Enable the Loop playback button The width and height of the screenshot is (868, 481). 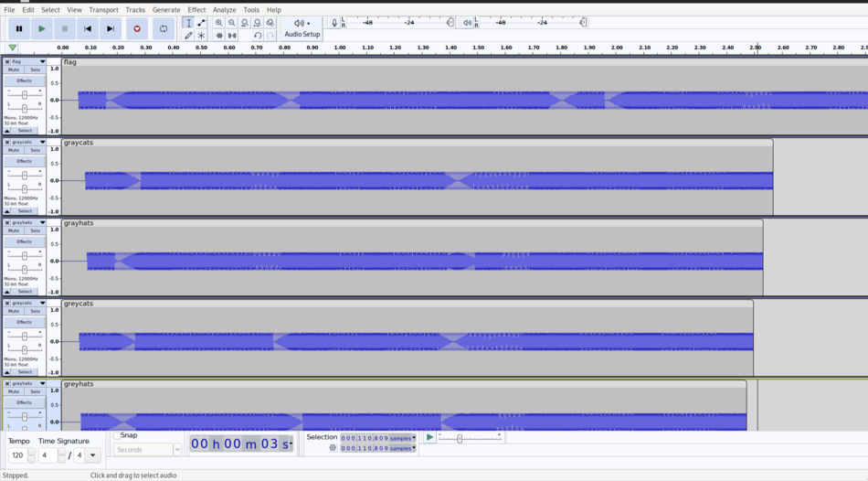164,28
